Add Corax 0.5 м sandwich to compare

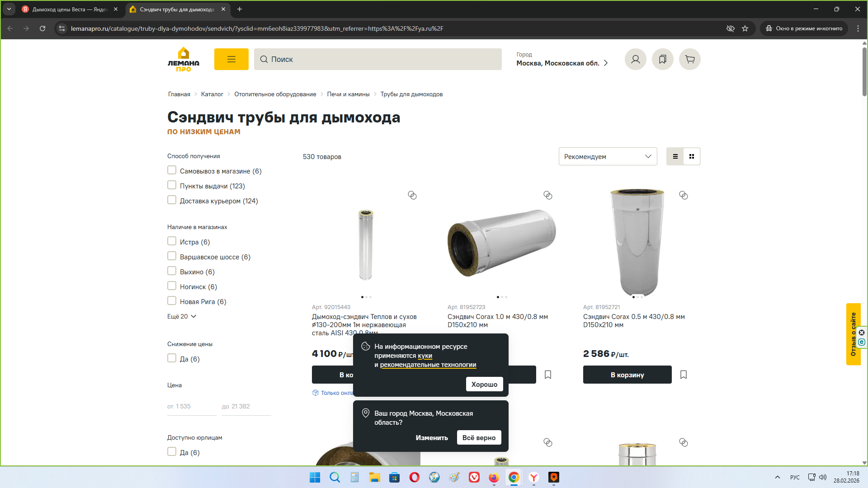(x=683, y=195)
